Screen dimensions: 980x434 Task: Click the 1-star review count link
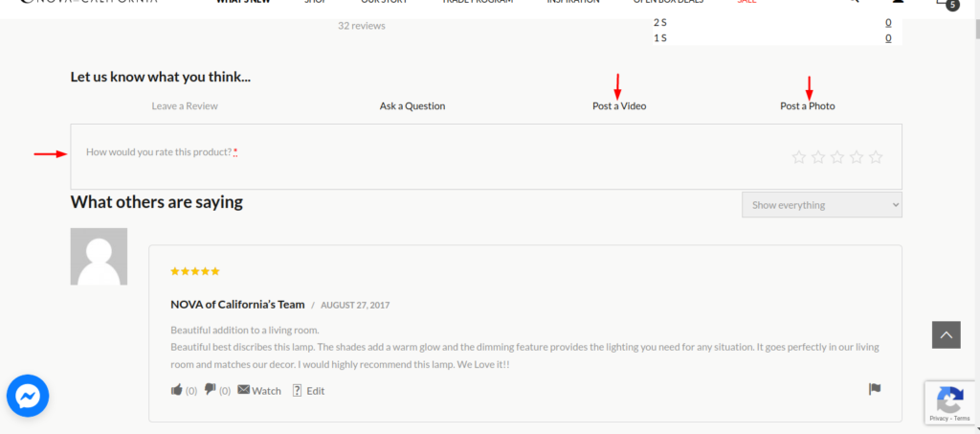(x=888, y=38)
